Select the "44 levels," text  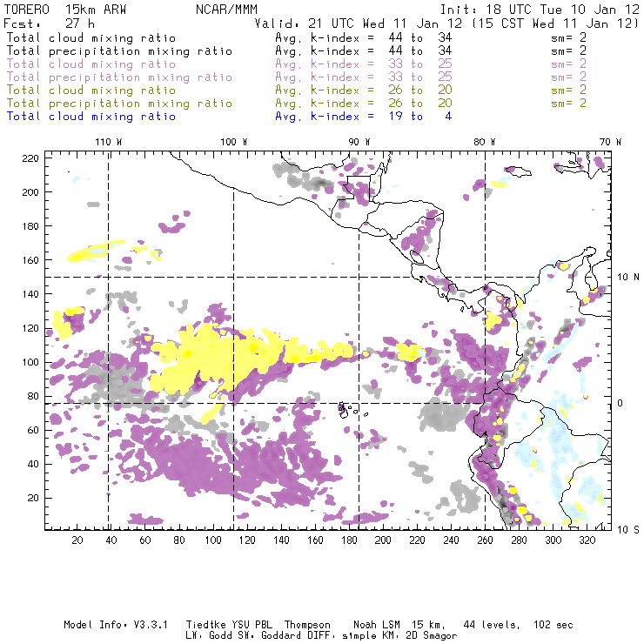(x=492, y=625)
